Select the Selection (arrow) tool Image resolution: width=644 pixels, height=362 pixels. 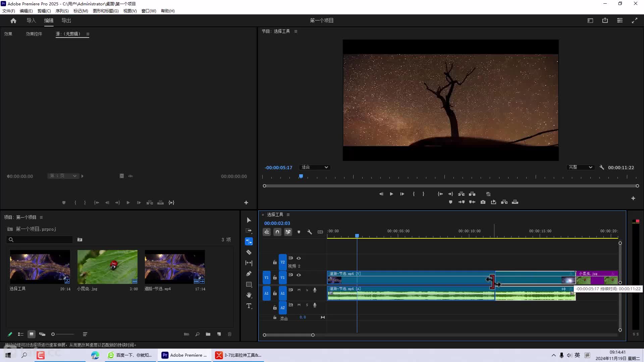tap(249, 220)
